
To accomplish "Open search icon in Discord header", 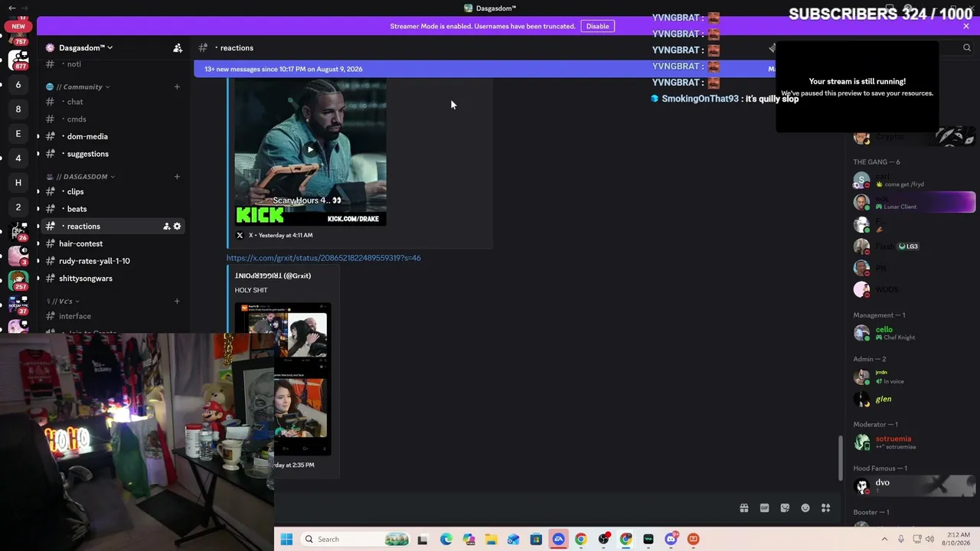I will coord(966,47).
